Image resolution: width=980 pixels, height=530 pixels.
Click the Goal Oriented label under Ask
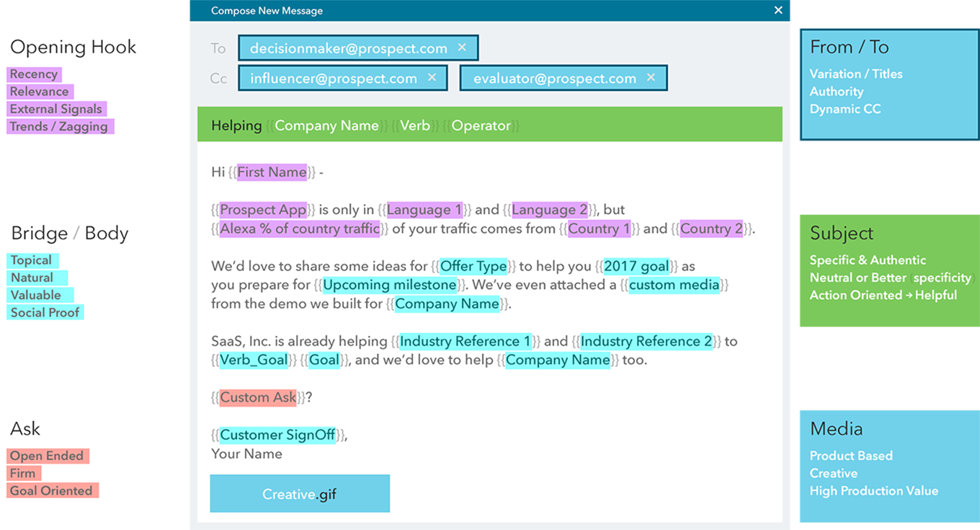51,491
